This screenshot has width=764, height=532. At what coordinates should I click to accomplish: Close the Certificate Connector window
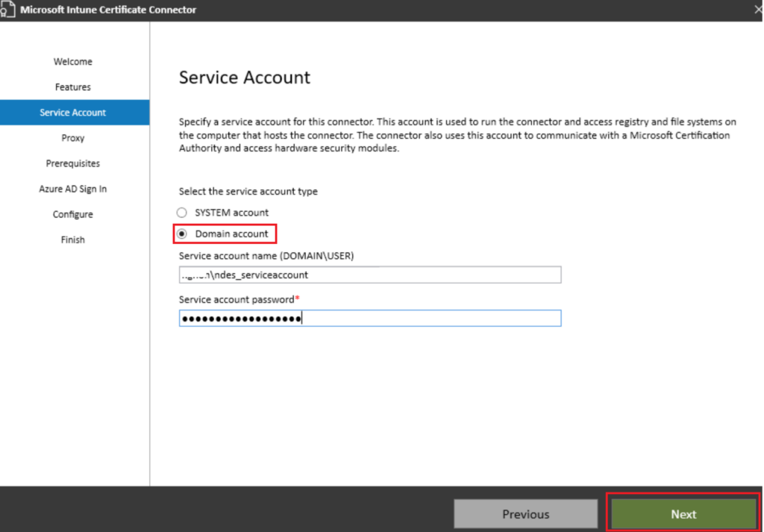[x=758, y=10]
